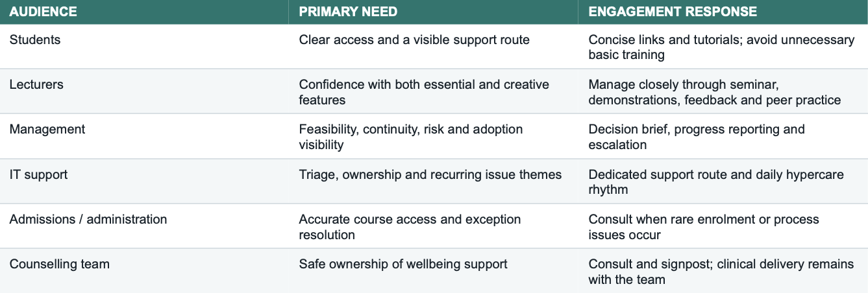Click 'Decision brief, progress reporting' response cell
Image resolution: width=868 pixels, height=293 pixels.
(x=723, y=136)
